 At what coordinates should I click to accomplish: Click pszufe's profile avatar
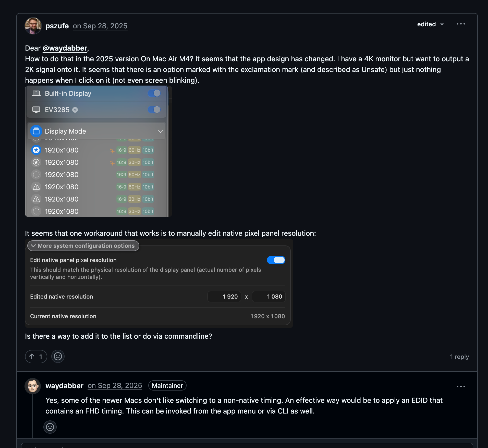pyautogui.click(x=33, y=26)
